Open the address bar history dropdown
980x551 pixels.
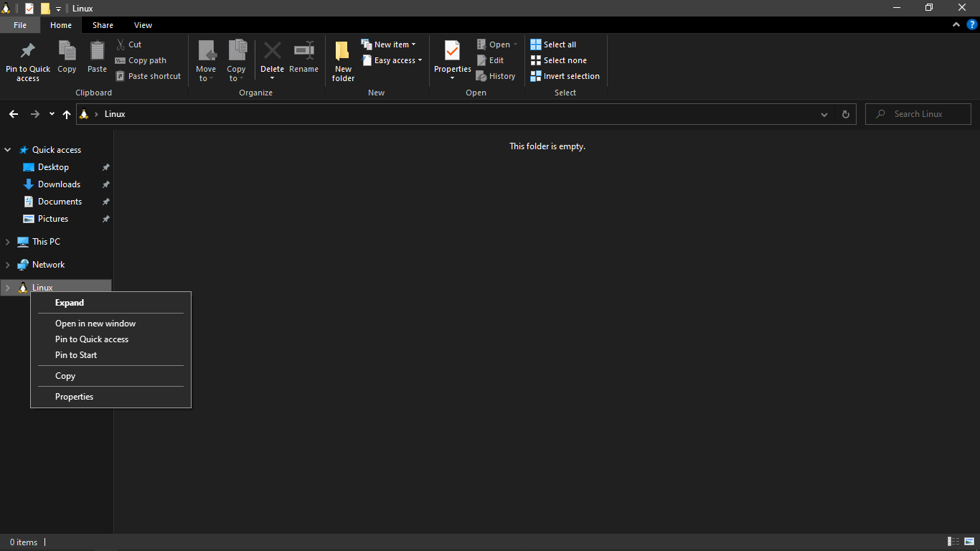[x=824, y=114]
